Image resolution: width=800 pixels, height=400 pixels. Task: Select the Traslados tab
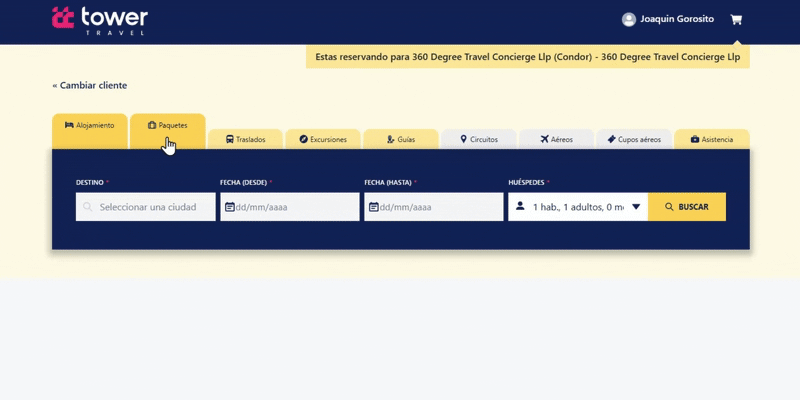(245, 140)
